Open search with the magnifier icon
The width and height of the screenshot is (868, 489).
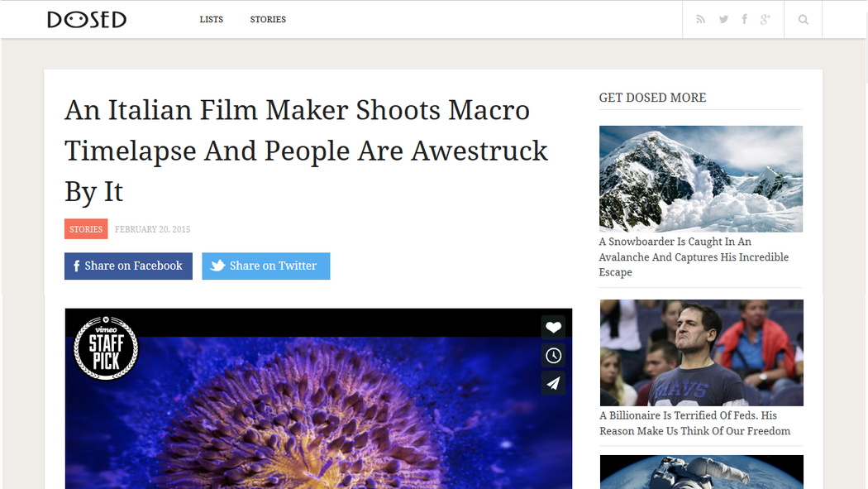[803, 19]
